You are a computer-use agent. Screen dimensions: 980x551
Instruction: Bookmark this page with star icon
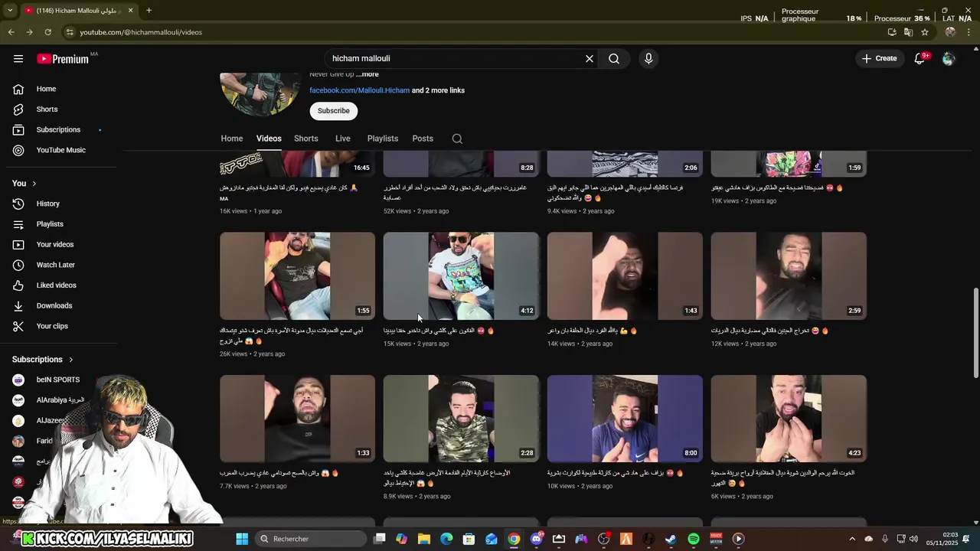coord(925,32)
